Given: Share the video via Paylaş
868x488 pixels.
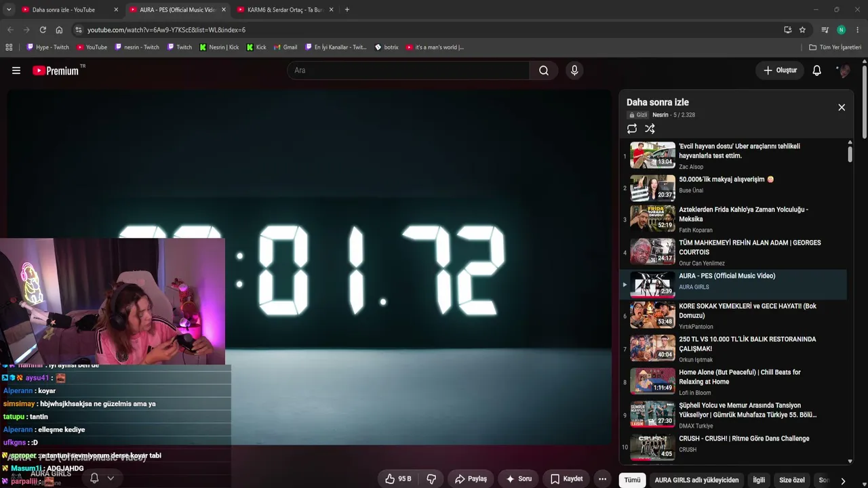Looking at the screenshot, I should tap(471, 479).
